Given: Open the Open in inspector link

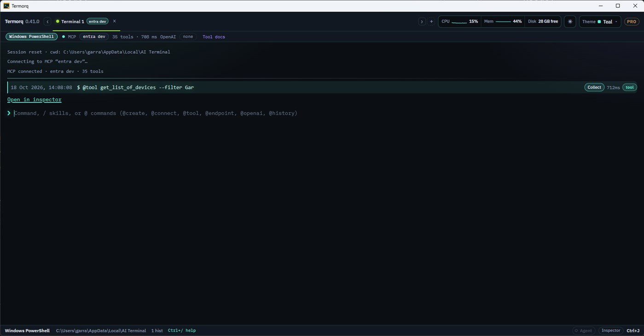Looking at the screenshot, I should [34, 99].
